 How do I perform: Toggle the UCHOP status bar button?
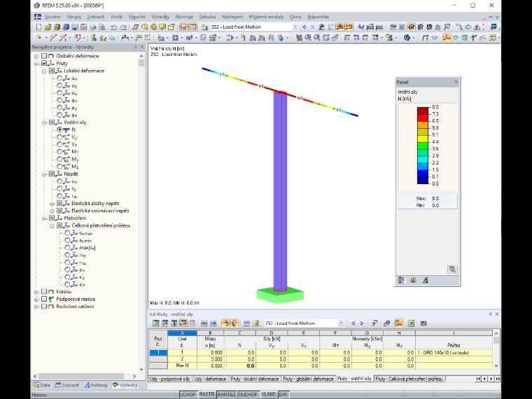188,394
